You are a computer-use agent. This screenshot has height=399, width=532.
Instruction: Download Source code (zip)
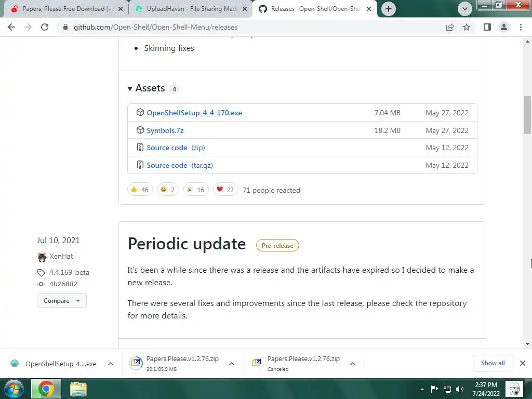[x=176, y=148]
